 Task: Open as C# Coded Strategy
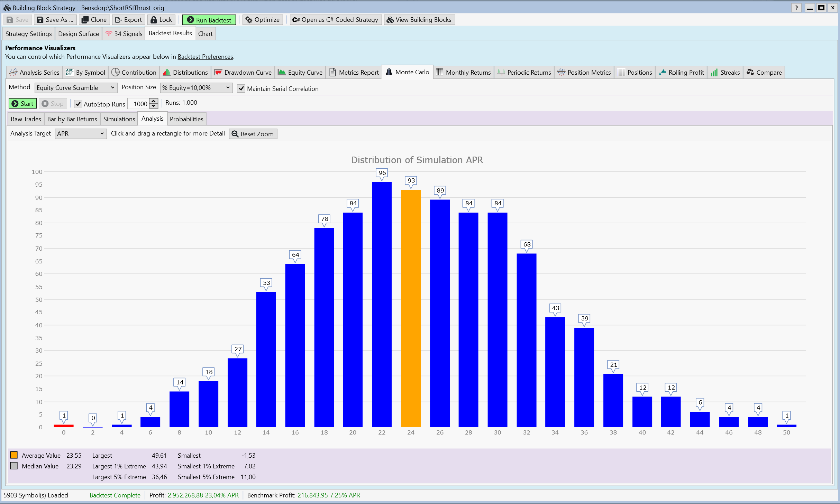[335, 20]
